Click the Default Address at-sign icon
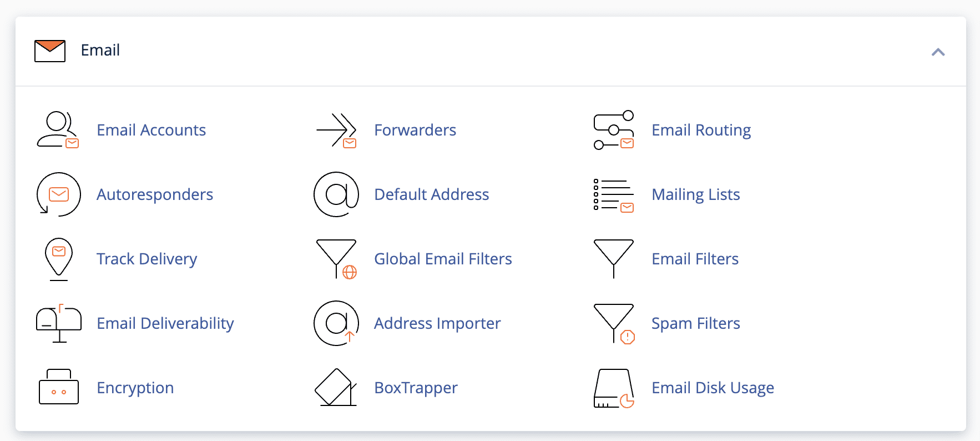980x441 pixels. coord(336,194)
